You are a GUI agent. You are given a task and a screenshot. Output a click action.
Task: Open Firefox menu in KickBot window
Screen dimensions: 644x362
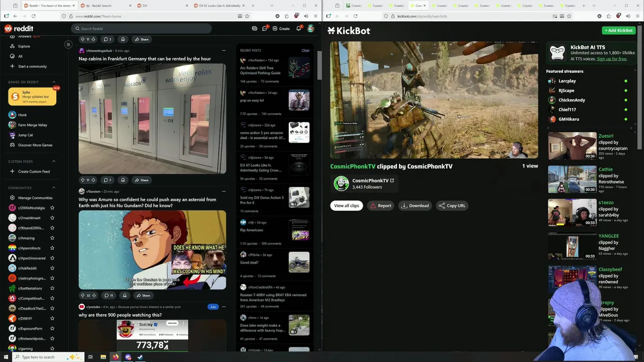636,16
